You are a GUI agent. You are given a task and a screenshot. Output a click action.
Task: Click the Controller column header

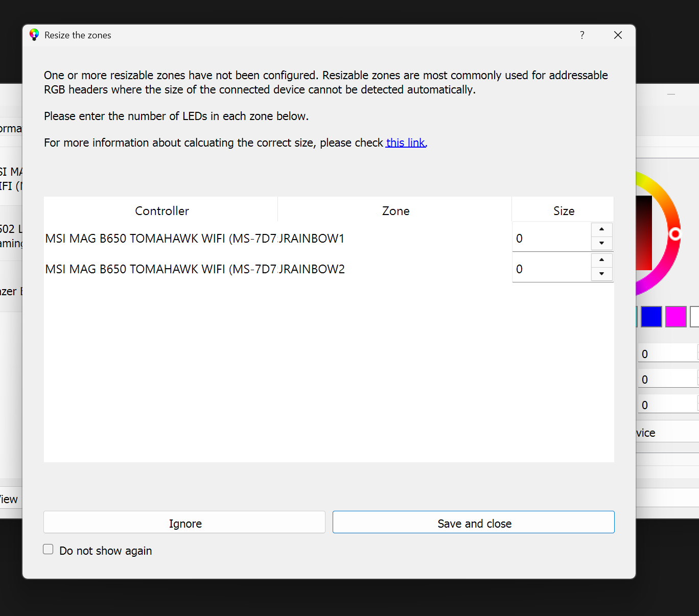tap(161, 210)
